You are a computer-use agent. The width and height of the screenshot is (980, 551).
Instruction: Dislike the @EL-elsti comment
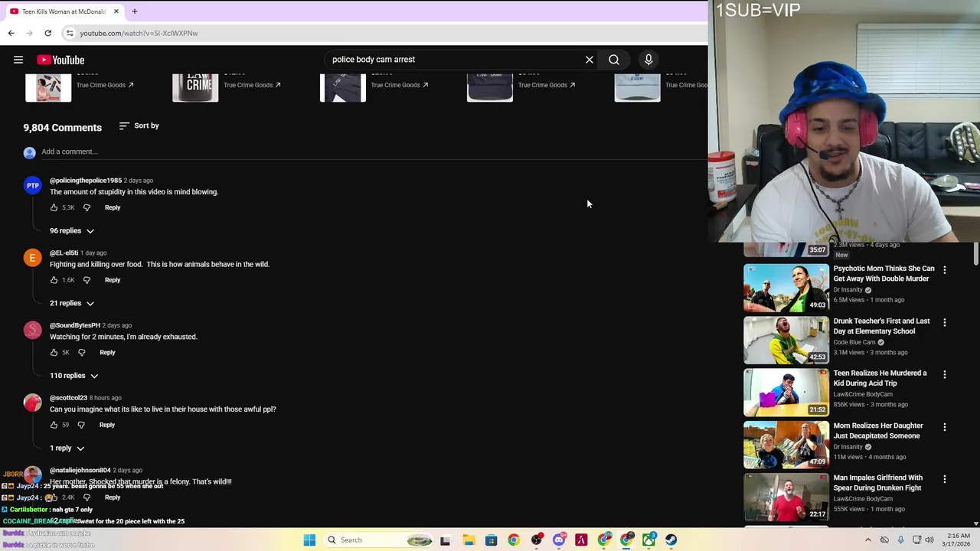pyautogui.click(x=87, y=280)
